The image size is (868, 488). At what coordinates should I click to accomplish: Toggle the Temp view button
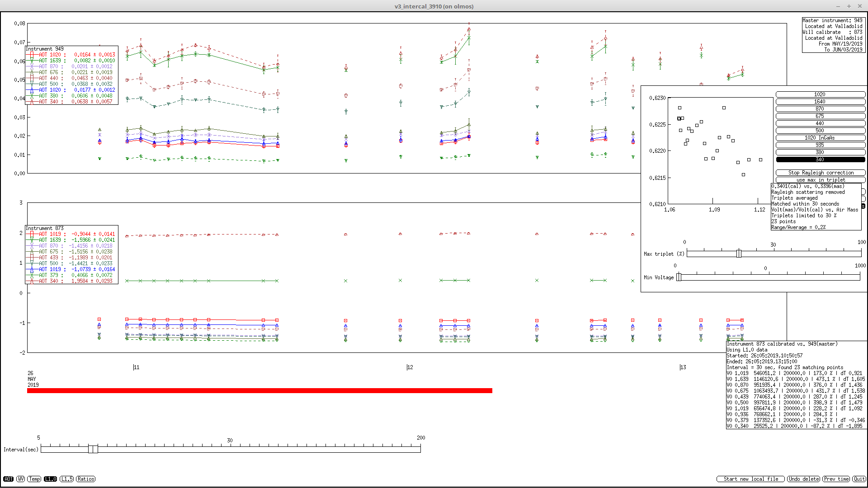[x=34, y=479]
